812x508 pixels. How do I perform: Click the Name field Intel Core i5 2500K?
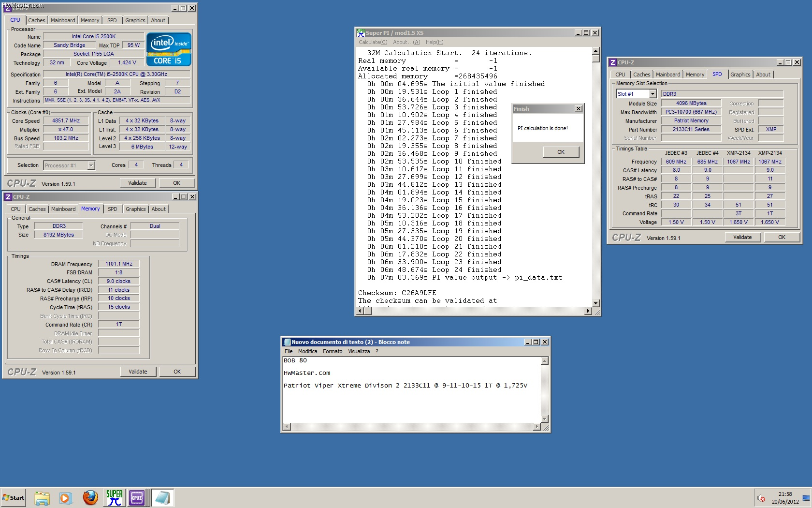94,36
